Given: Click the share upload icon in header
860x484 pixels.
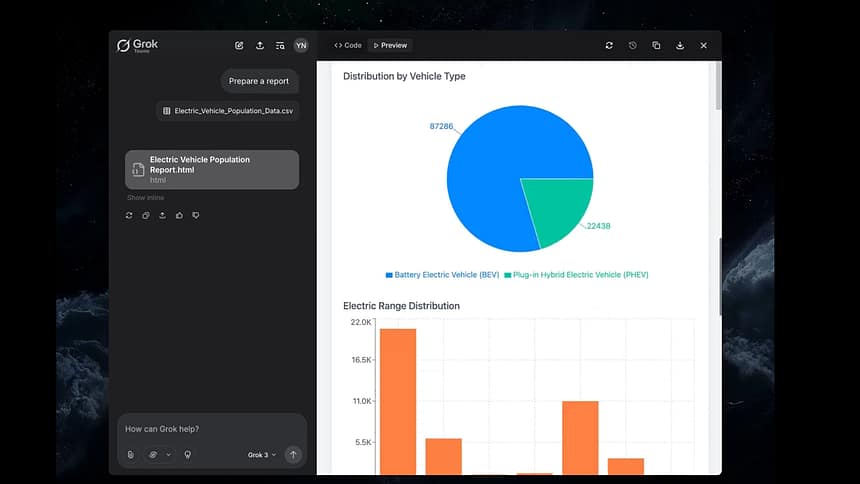Looking at the screenshot, I should click(x=260, y=45).
